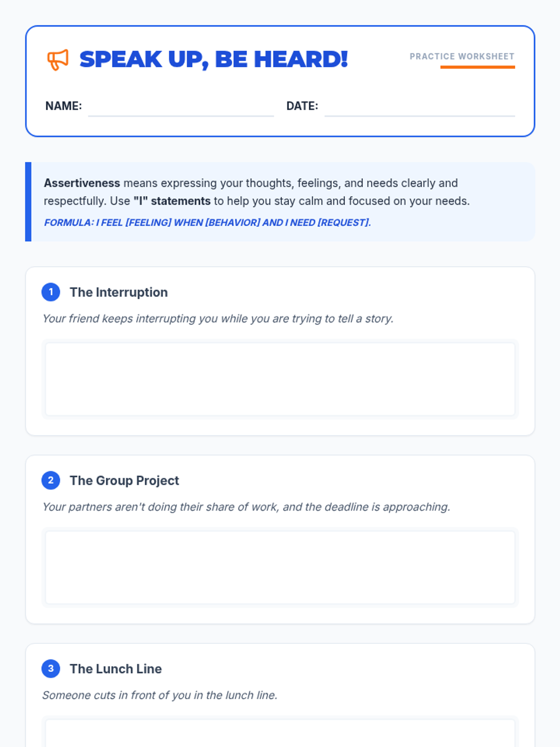560x747 pixels.
Task: Click the bold word Assertiveness
Action: click(82, 183)
